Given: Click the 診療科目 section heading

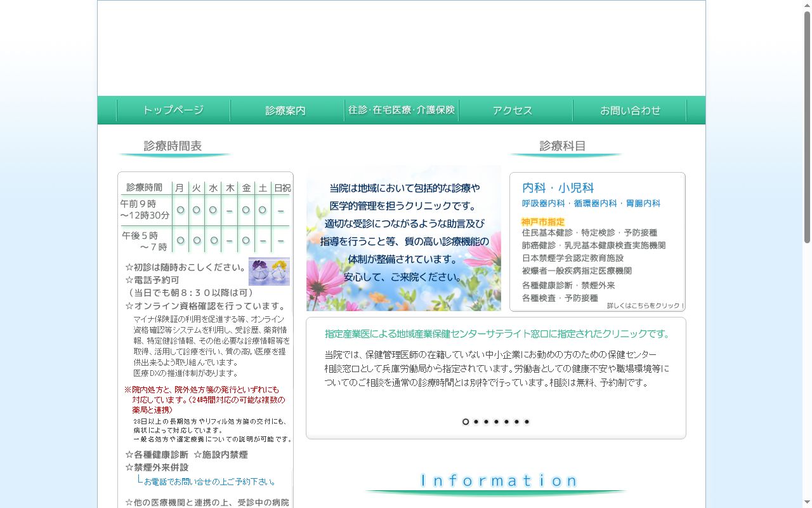Looking at the screenshot, I should (x=563, y=146).
